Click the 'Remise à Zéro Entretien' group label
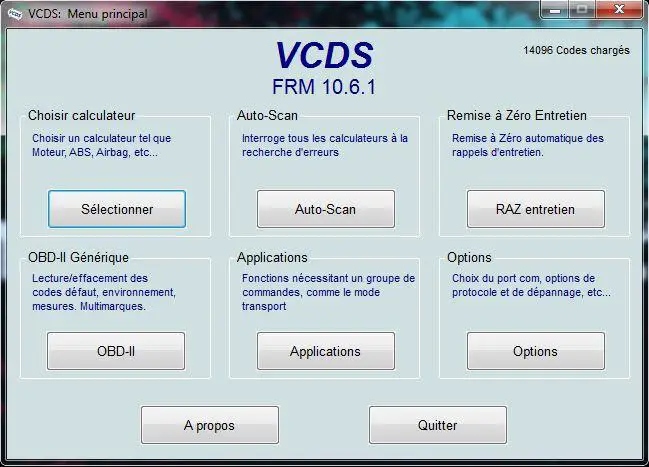Image resolution: width=649 pixels, height=467 pixels. click(x=517, y=115)
